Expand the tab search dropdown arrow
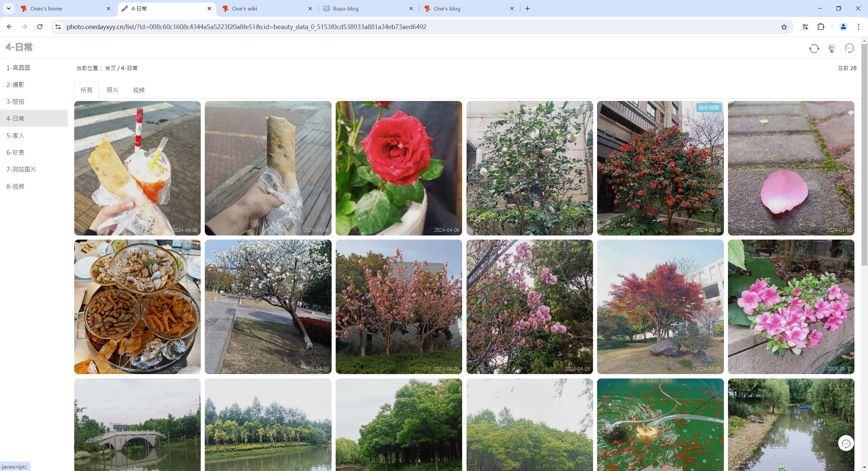 tap(8, 8)
